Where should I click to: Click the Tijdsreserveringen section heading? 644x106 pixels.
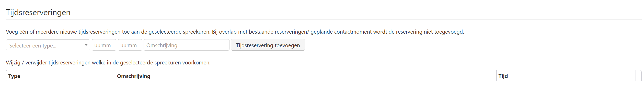click(x=38, y=12)
